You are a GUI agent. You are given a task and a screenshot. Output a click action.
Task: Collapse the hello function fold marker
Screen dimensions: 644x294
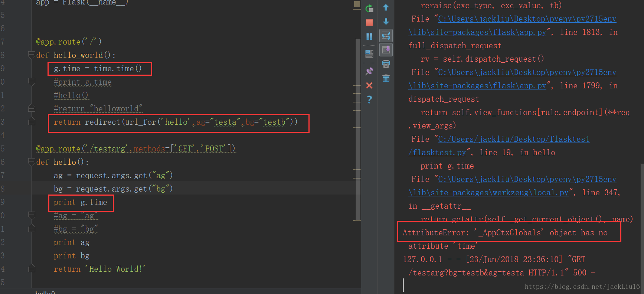32,162
